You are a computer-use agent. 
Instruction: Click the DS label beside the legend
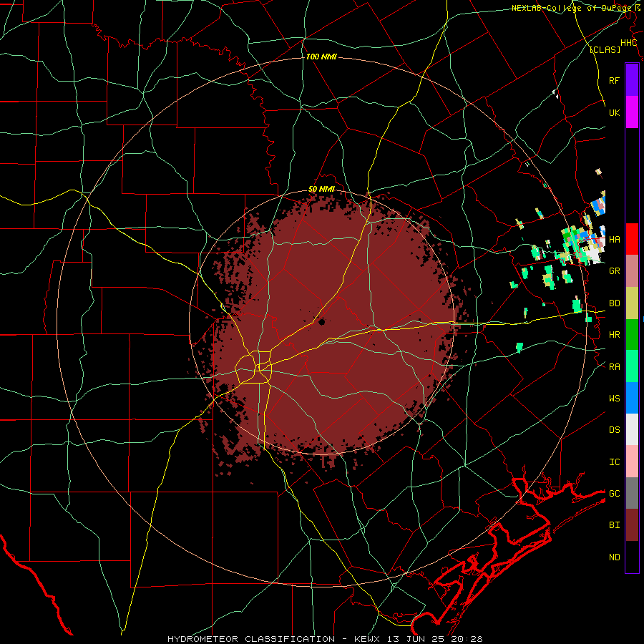coord(614,429)
